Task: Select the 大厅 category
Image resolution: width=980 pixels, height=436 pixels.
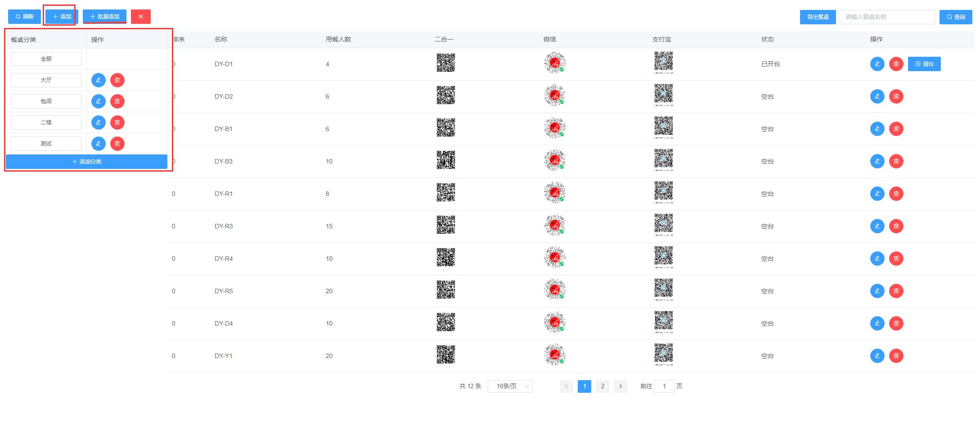Action: tap(46, 80)
